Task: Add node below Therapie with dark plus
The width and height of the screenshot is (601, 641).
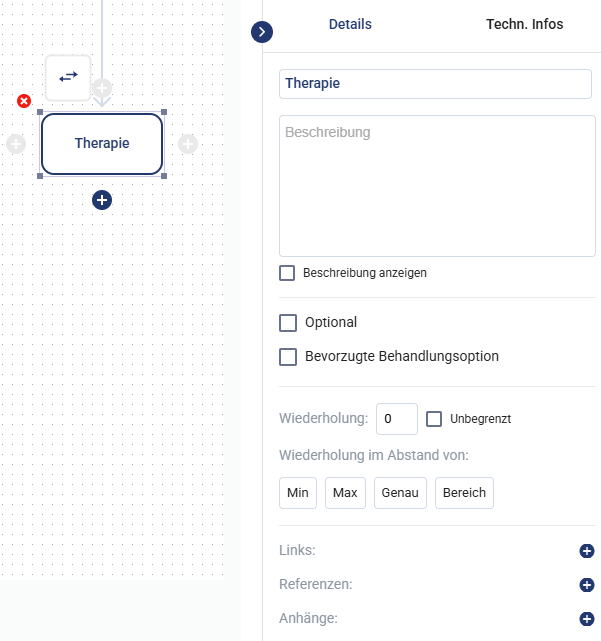Action: pyautogui.click(x=102, y=200)
